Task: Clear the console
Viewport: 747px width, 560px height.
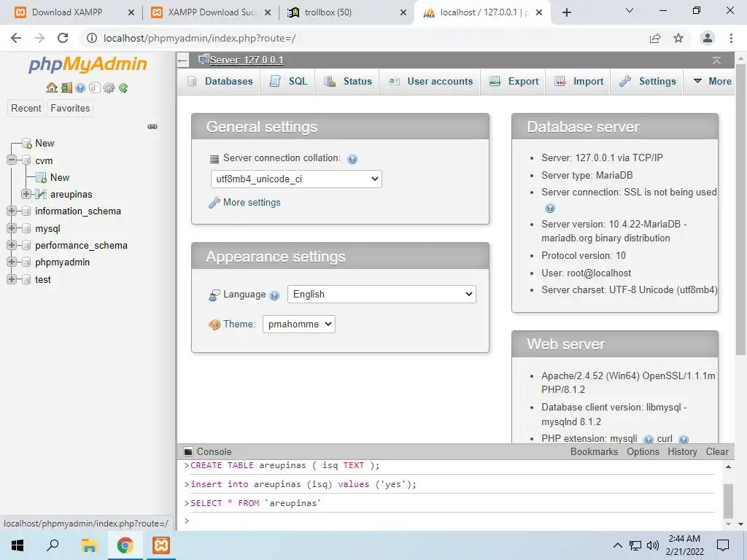Action: pos(717,452)
